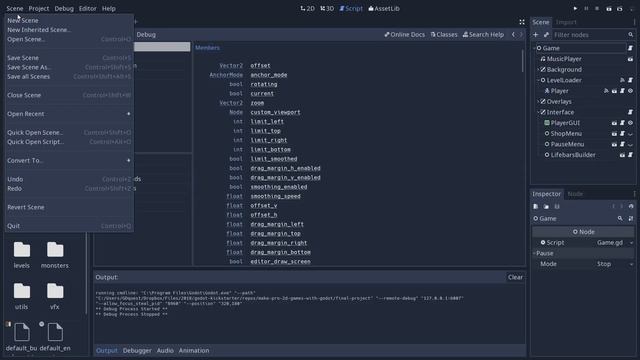Click the Classes button
The image size is (640, 360).
444,35
